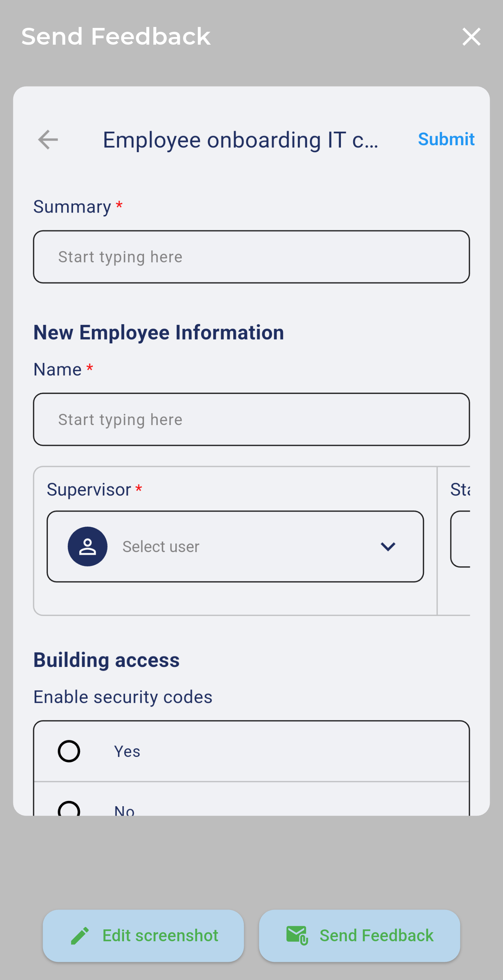This screenshot has width=503, height=980.
Task: Focus the Summary text field
Action: click(x=251, y=257)
